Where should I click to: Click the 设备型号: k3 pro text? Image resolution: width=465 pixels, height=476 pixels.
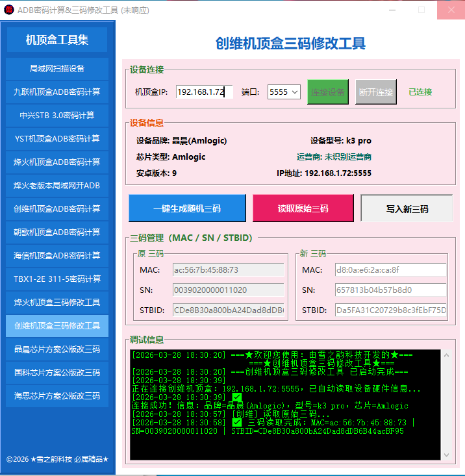(340, 141)
